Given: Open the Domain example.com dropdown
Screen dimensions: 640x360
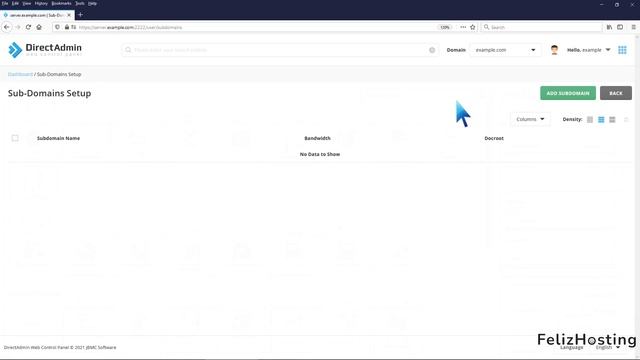Looking at the screenshot, I should [x=505, y=50].
